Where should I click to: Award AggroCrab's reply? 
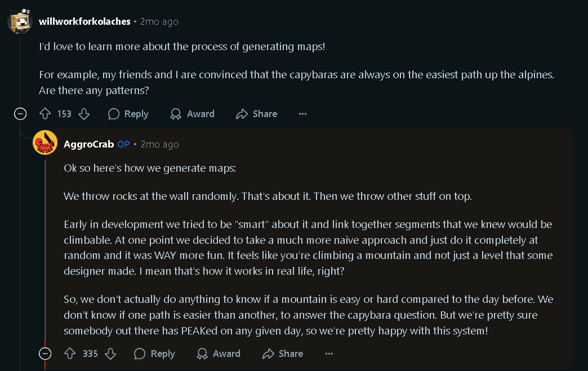[218, 354]
